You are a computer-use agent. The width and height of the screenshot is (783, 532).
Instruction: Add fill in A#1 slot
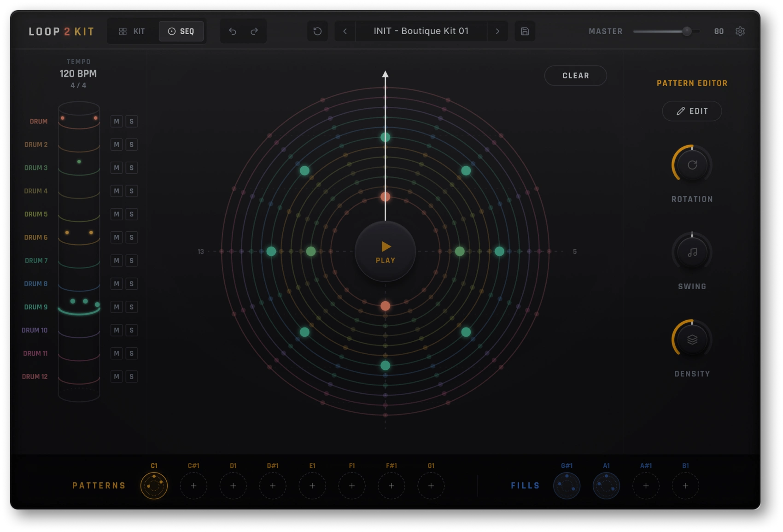click(x=646, y=485)
